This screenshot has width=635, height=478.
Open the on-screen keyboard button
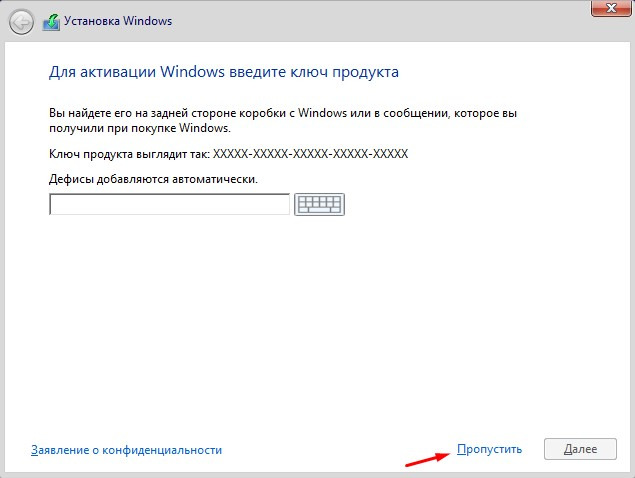click(x=319, y=204)
